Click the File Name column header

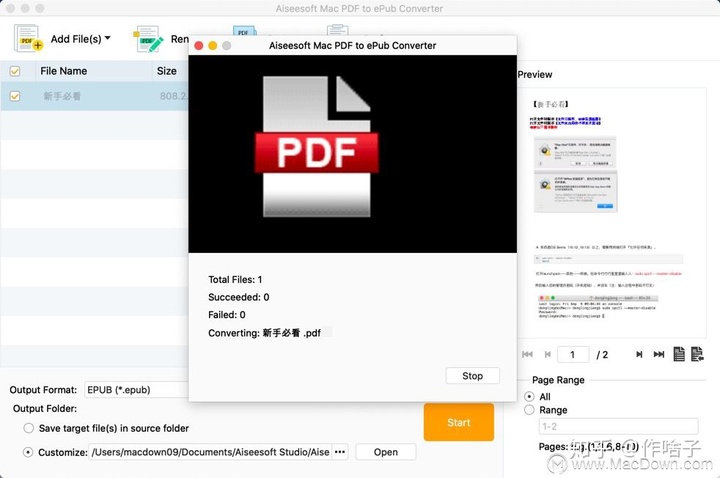point(63,71)
